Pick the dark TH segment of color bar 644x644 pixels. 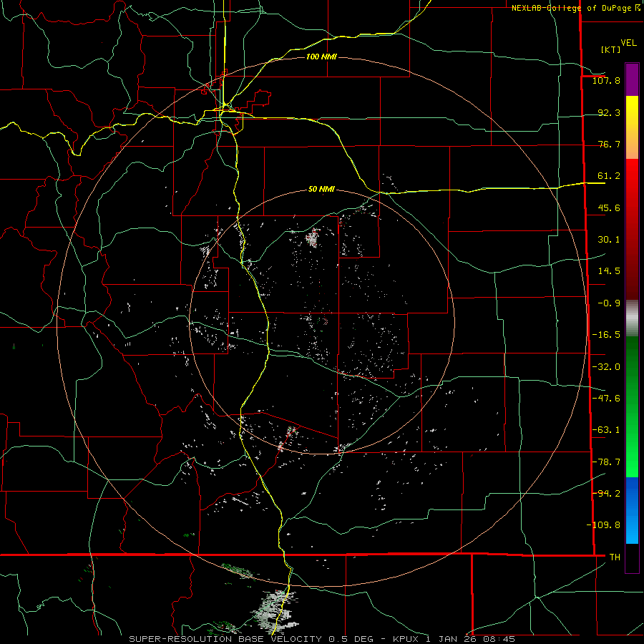(x=632, y=557)
